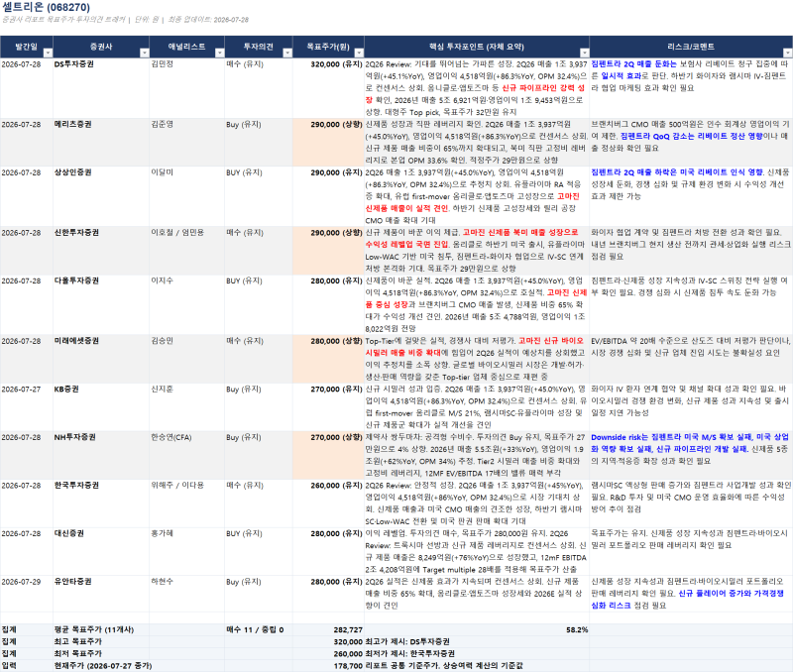This screenshot has height=672, width=793.
Task: Select the NH투자증권 highlighted 270,000 (상향) cell
Action: point(328,455)
